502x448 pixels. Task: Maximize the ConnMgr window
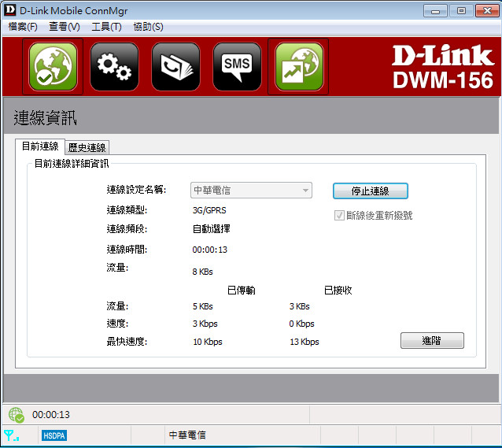coord(461,11)
